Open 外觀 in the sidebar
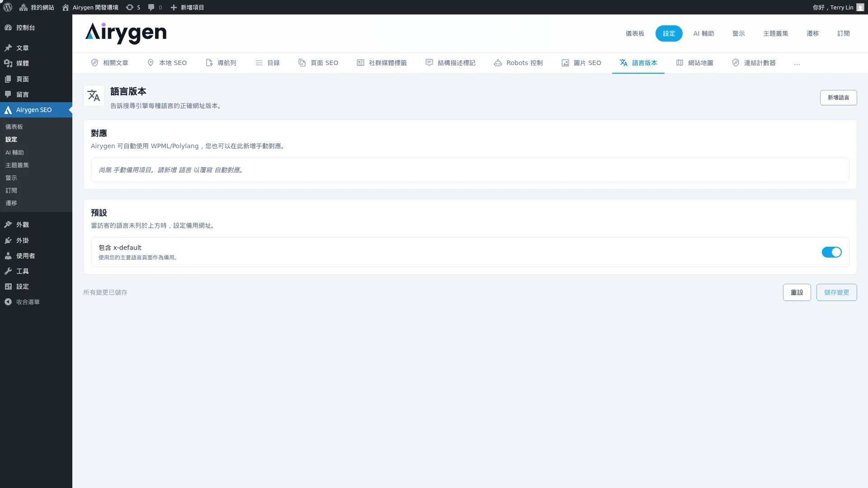Image resolution: width=868 pixels, height=488 pixels. click(36, 225)
